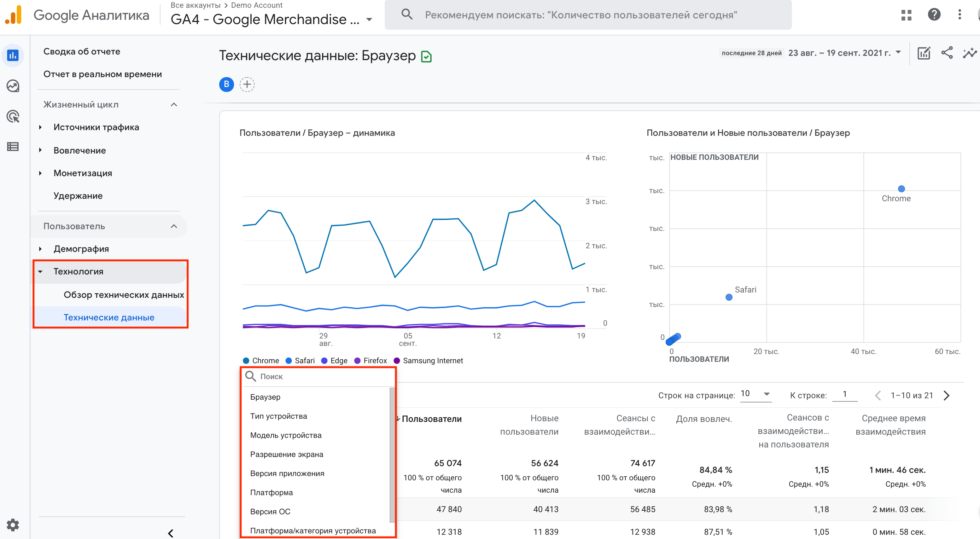This screenshot has height=539, width=980.
Task: Collapse the Пользователь section
Action: click(174, 226)
